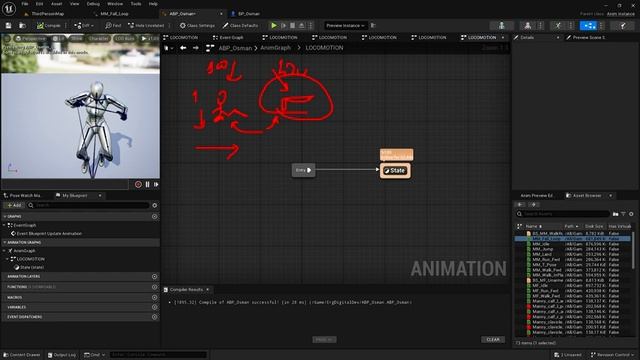The width and height of the screenshot is (640, 360).
Task: Click AnimGraph in the breadcrumb
Action: (276, 48)
